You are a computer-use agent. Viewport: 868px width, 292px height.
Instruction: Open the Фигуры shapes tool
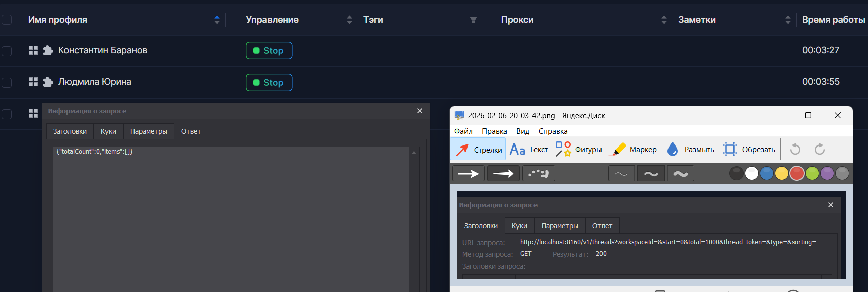click(578, 150)
